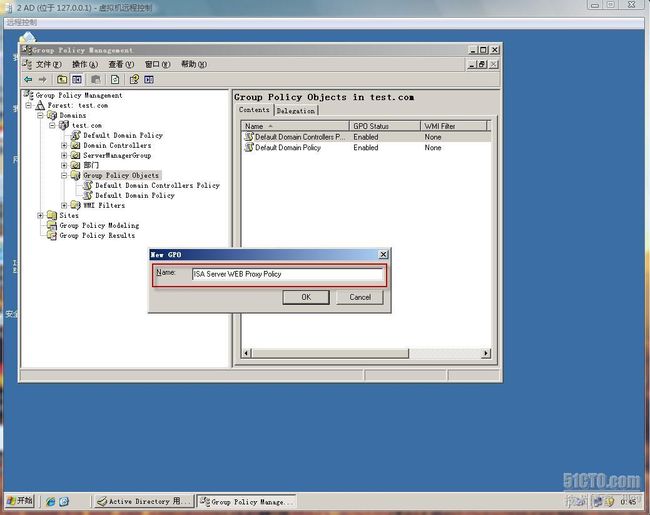This screenshot has height=515, width=650.
Task: Switch to the Contents tab
Action: coord(254,110)
